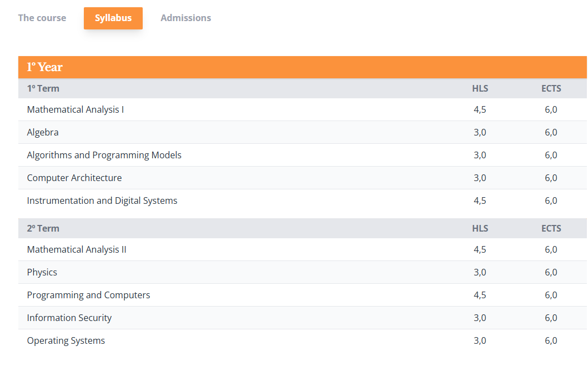Select ECTS value for Algorithms and Programming Models
588x366 pixels.
click(x=551, y=156)
